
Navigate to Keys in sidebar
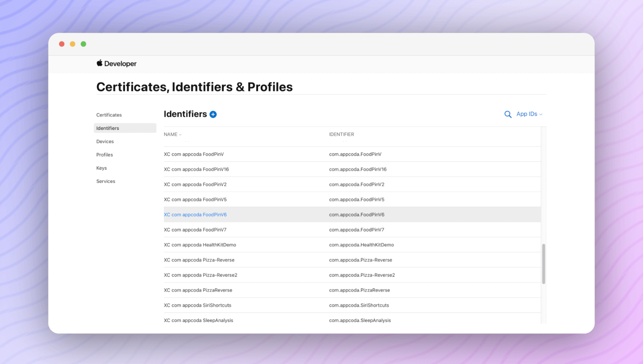(x=101, y=168)
